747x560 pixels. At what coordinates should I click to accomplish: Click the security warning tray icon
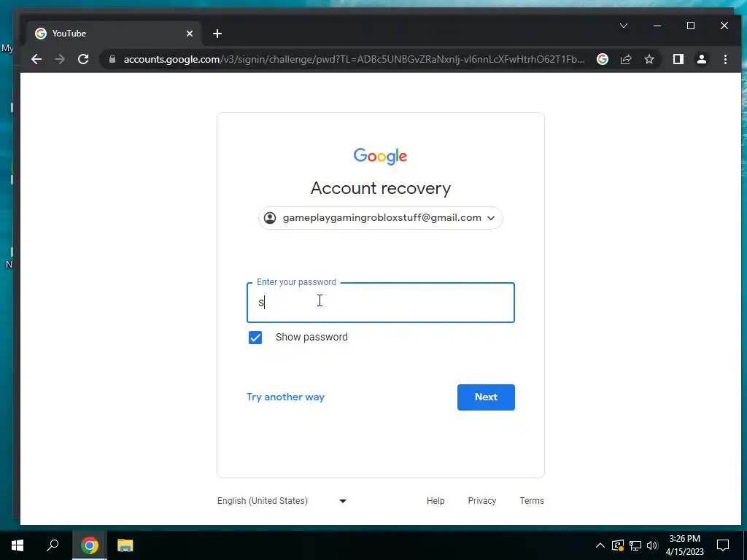click(x=618, y=545)
